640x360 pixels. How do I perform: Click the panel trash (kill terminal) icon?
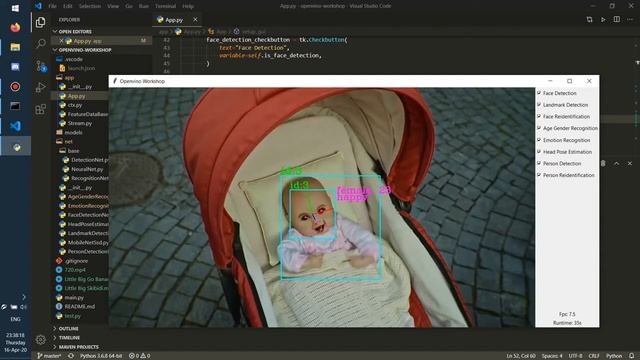pos(603,163)
